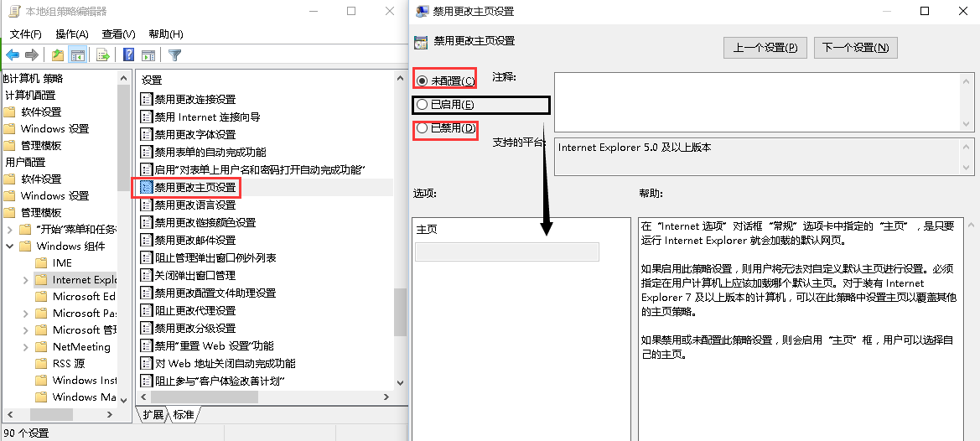Select 启用"对表单上用户名和密码打开自动完成功能" setting
This screenshot has width=980, height=441.
click(260, 169)
